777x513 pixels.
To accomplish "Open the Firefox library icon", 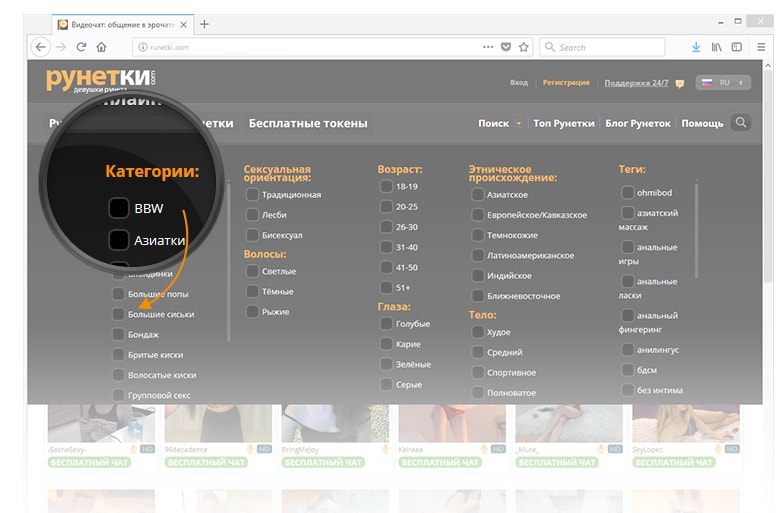I will (716, 47).
